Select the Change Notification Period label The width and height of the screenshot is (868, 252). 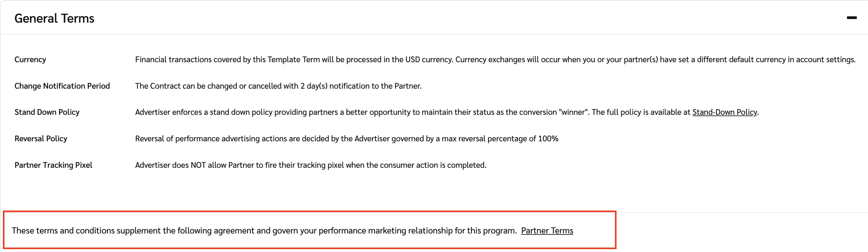click(62, 86)
